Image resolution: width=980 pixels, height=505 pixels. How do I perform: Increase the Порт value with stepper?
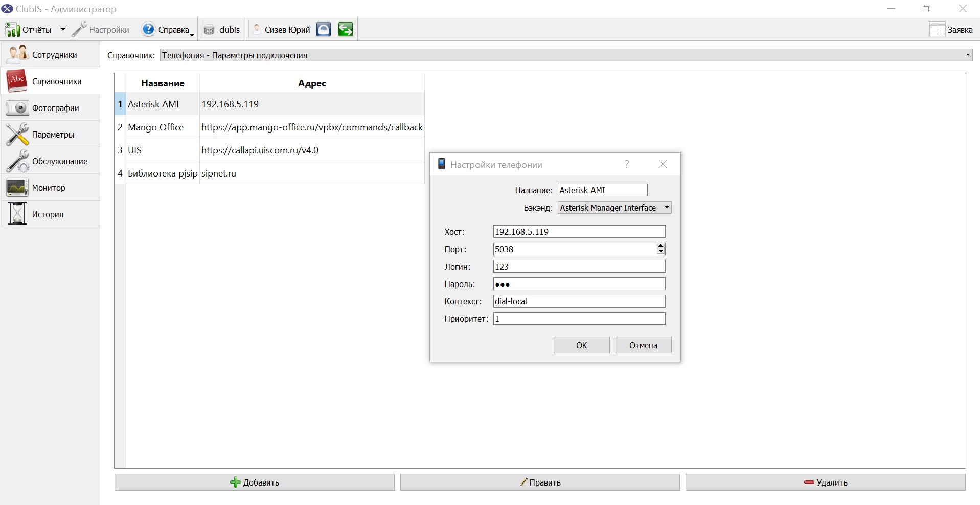pyautogui.click(x=661, y=246)
